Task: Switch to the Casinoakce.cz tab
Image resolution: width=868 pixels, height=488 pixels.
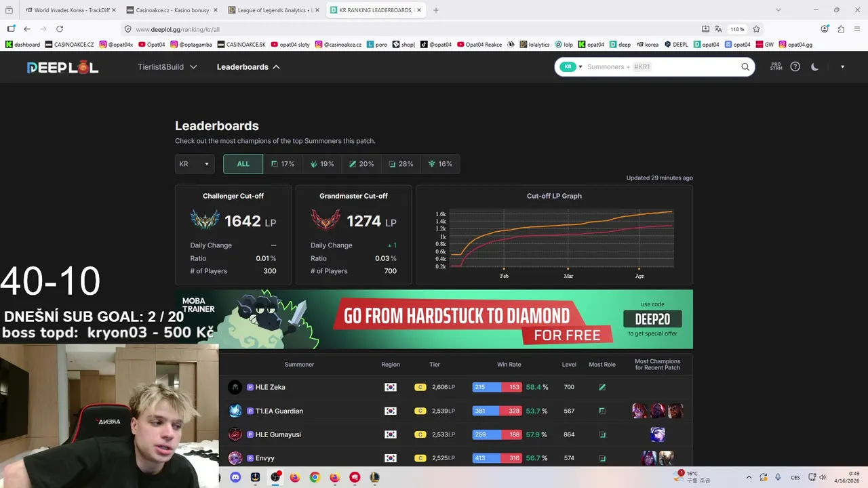Action: (172, 10)
